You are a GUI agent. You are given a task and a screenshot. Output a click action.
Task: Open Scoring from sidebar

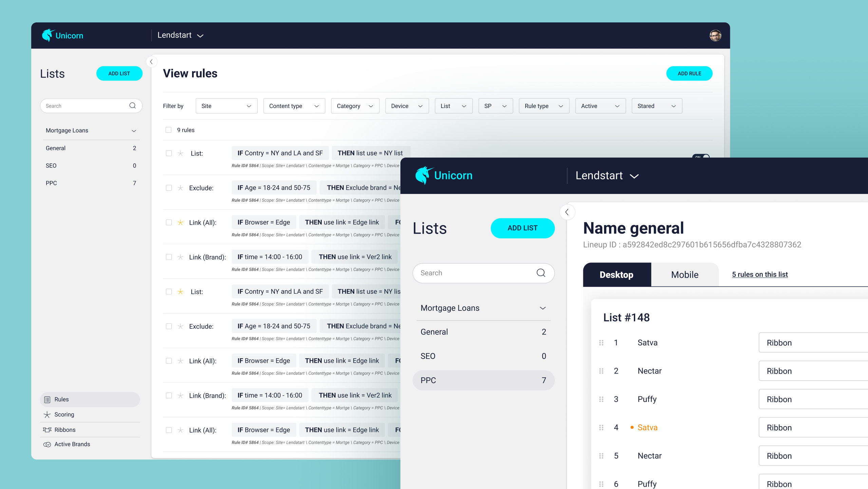coord(64,414)
